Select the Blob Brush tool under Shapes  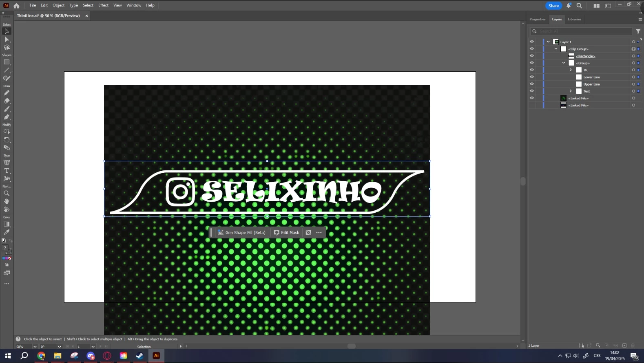click(x=7, y=78)
